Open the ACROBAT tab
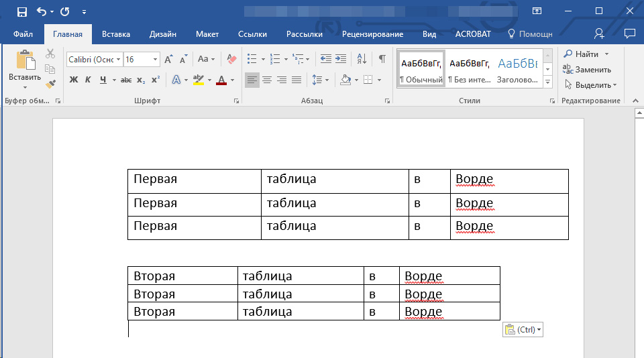Image resolution: width=644 pixels, height=358 pixels. [x=473, y=34]
